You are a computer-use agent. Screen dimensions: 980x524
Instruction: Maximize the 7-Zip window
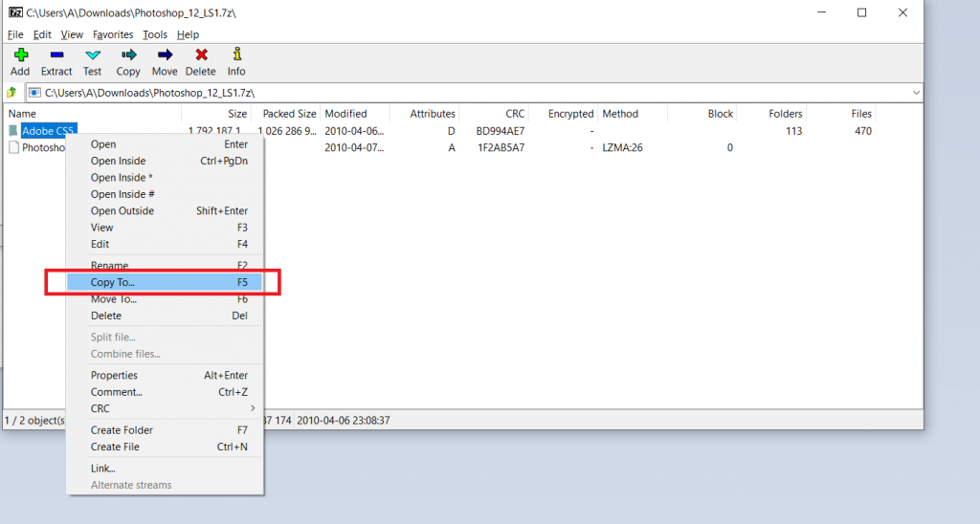pyautogui.click(x=862, y=12)
